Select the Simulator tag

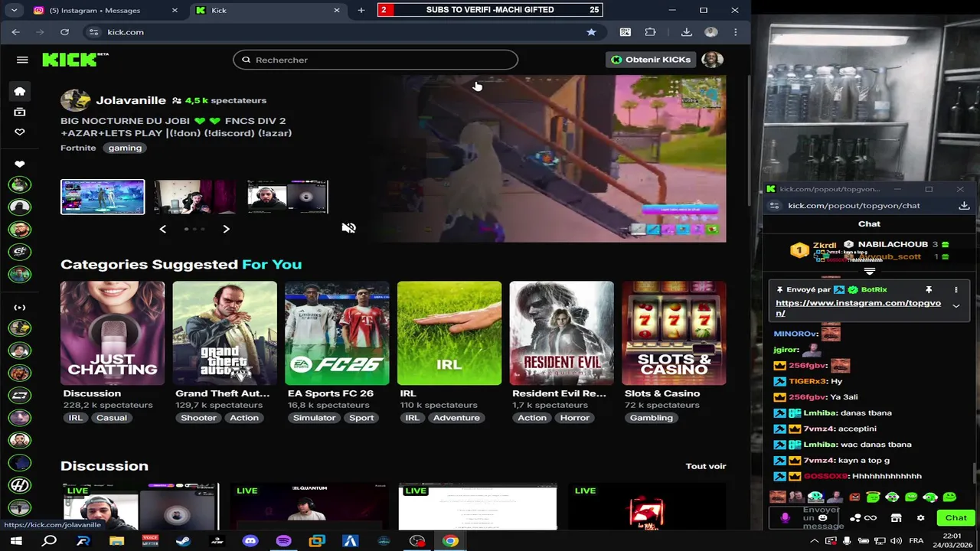(x=314, y=418)
